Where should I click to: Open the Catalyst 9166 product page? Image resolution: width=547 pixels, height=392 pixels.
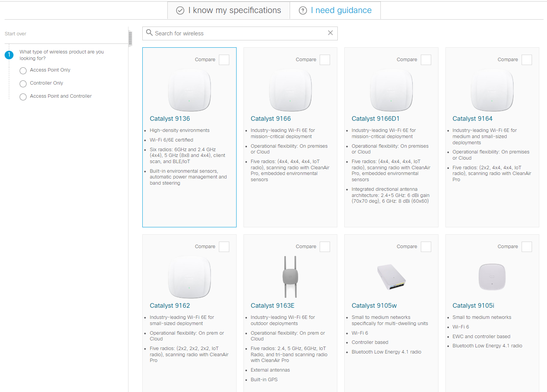270,118
